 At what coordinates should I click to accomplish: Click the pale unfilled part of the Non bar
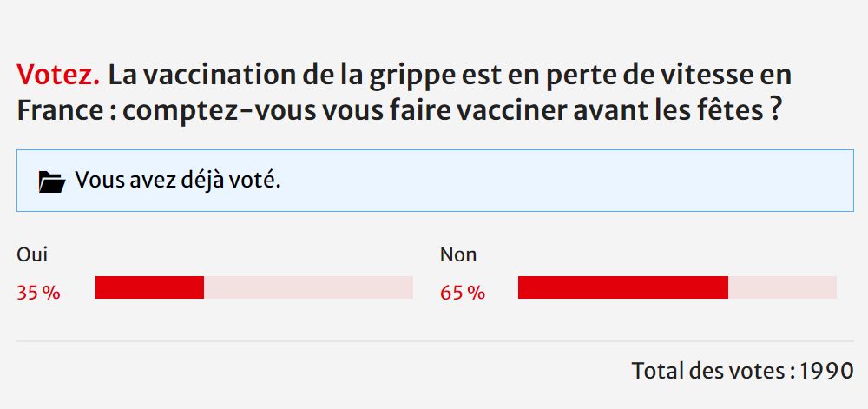coord(782,287)
